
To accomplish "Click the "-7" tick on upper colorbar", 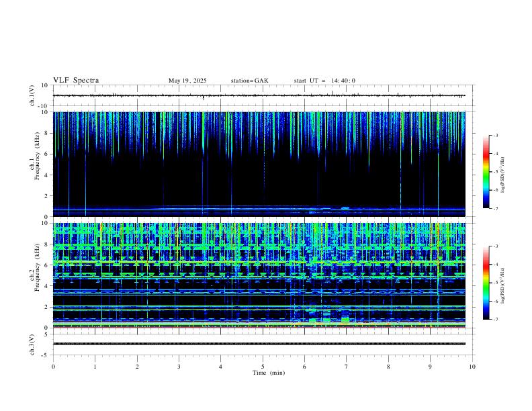I will [x=496, y=208].
